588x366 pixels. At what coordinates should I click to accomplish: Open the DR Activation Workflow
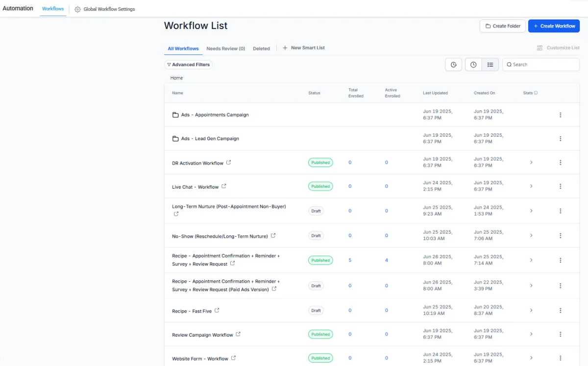[x=198, y=163]
